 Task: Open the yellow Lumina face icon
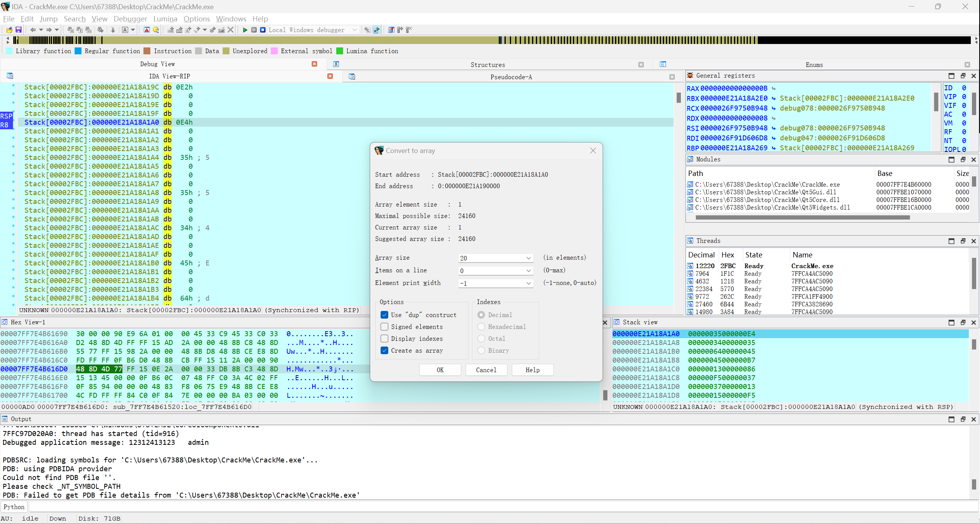[156, 30]
